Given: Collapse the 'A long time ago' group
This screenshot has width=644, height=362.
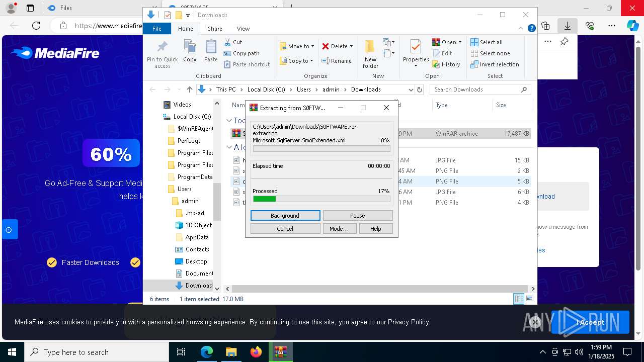Looking at the screenshot, I should click(x=229, y=147).
